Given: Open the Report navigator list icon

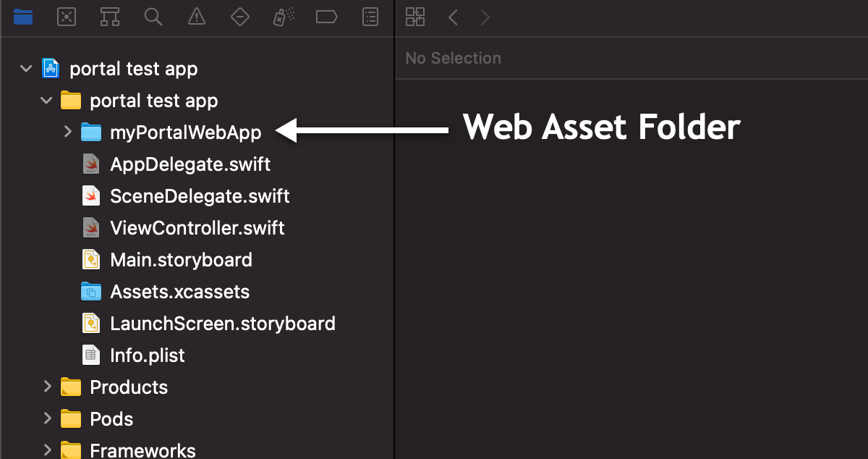Looking at the screenshot, I should 370,17.
